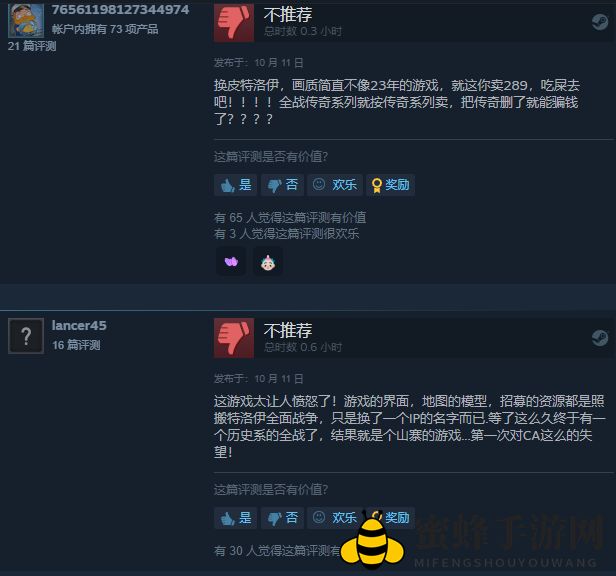Open lancer45's question-mark avatar
This screenshot has height=576, width=616.
[x=26, y=336]
